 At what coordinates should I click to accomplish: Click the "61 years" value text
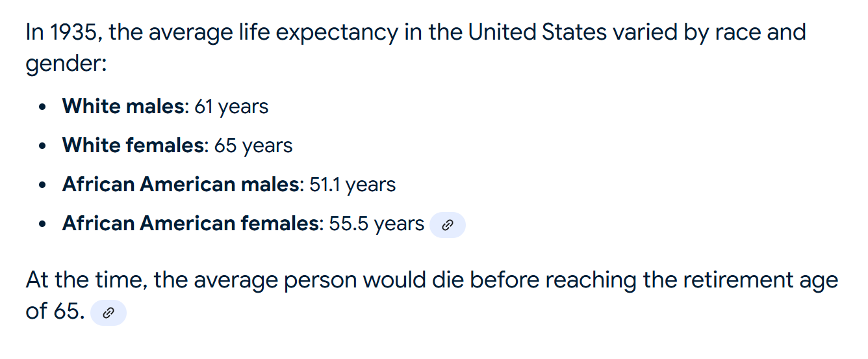[231, 107]
